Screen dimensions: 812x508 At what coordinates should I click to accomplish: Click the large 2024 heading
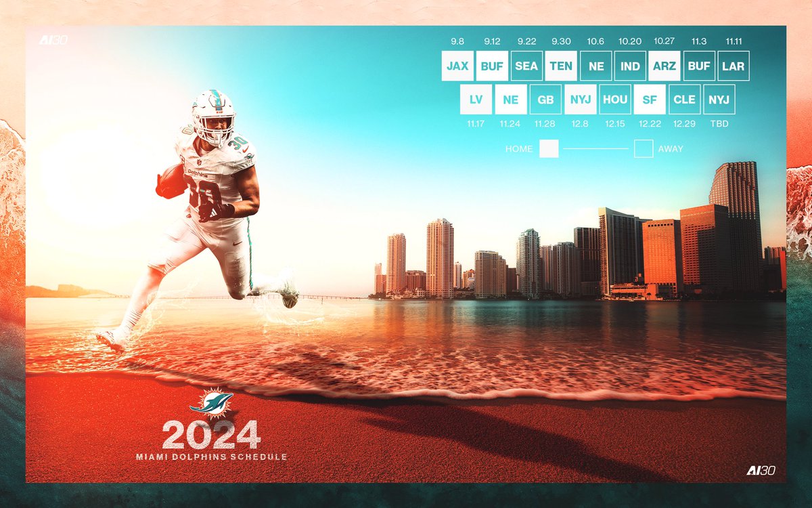coord(211,435)
